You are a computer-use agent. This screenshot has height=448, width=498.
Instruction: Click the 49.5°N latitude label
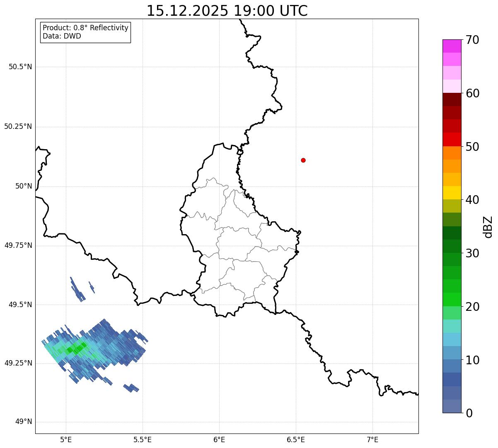(x=20, y=305)
